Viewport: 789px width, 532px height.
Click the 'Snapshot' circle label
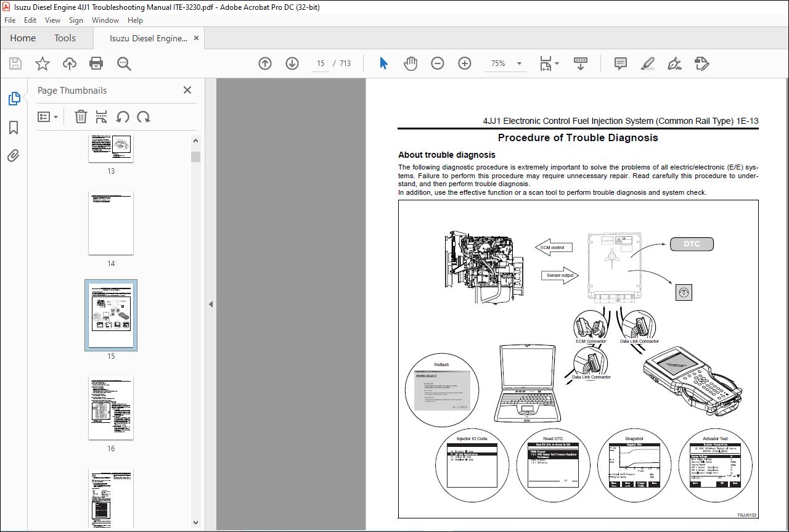pos(634,439)
